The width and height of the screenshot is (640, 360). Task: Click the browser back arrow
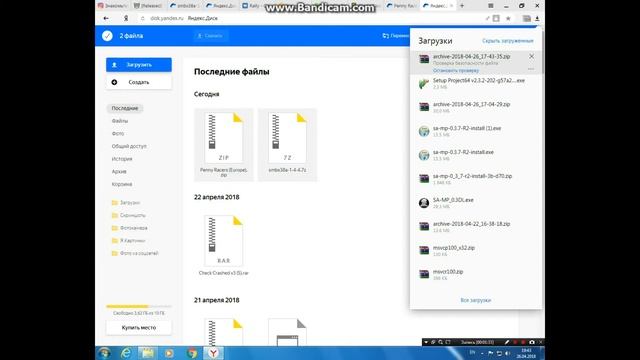(106, 18)
